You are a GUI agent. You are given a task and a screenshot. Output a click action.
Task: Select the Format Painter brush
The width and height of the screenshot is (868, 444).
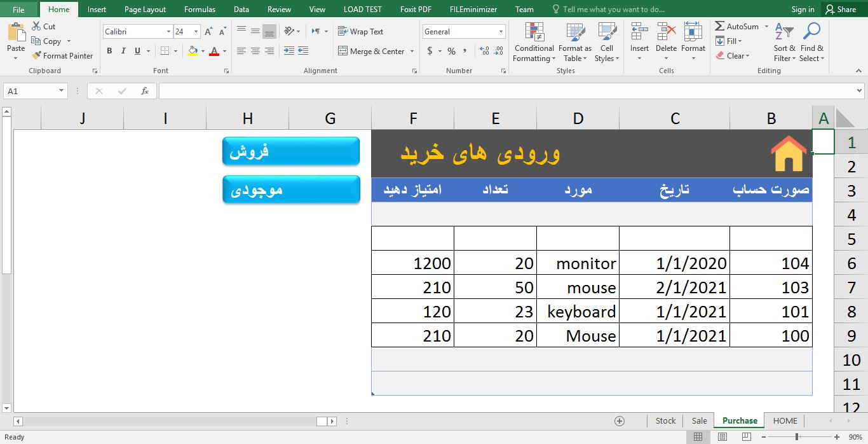click(x=36, y=56)
